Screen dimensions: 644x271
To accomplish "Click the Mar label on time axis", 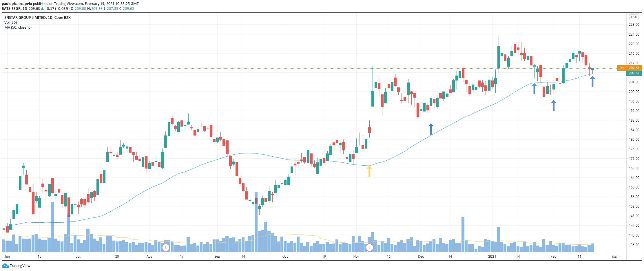I will click(x=615, y=257).
